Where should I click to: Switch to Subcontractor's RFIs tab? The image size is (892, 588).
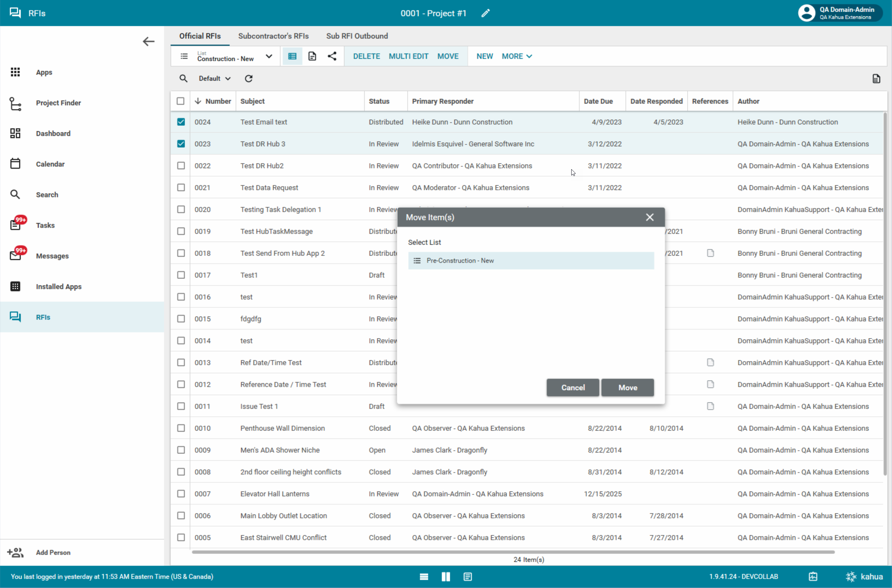(273, 36)
